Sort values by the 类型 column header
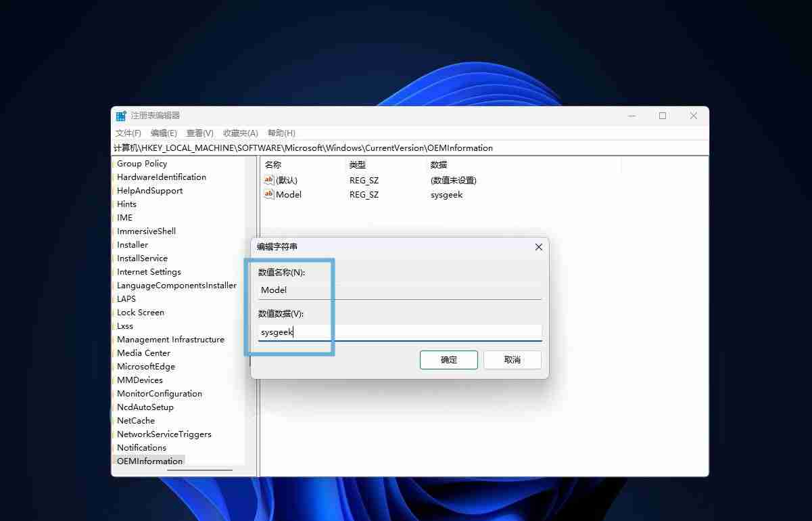Screen dimensions: 812x521 [364, 164]
